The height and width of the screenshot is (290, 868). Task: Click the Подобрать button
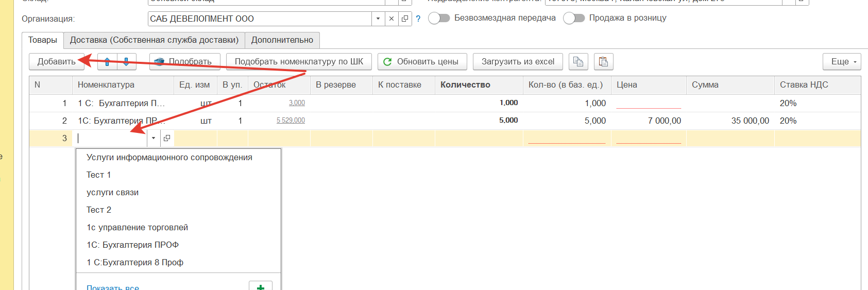pyautogui.click(x=185, y=62)
